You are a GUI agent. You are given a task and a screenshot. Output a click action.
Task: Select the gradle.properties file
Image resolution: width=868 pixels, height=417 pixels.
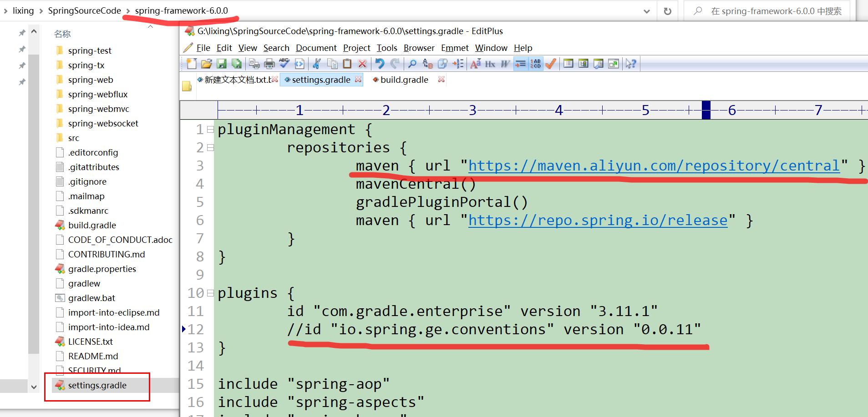coord(102,269)
